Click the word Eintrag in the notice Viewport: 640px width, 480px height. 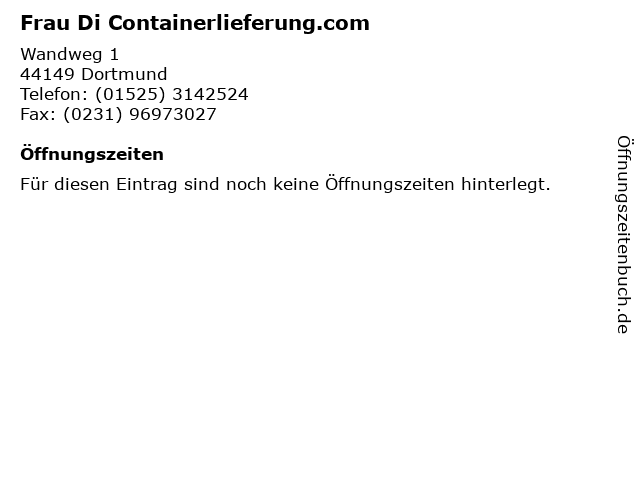[147, 185]
